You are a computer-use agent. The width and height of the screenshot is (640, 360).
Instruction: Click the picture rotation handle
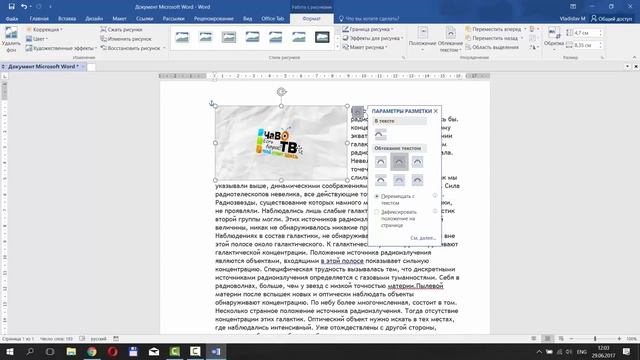pos(281,92)
